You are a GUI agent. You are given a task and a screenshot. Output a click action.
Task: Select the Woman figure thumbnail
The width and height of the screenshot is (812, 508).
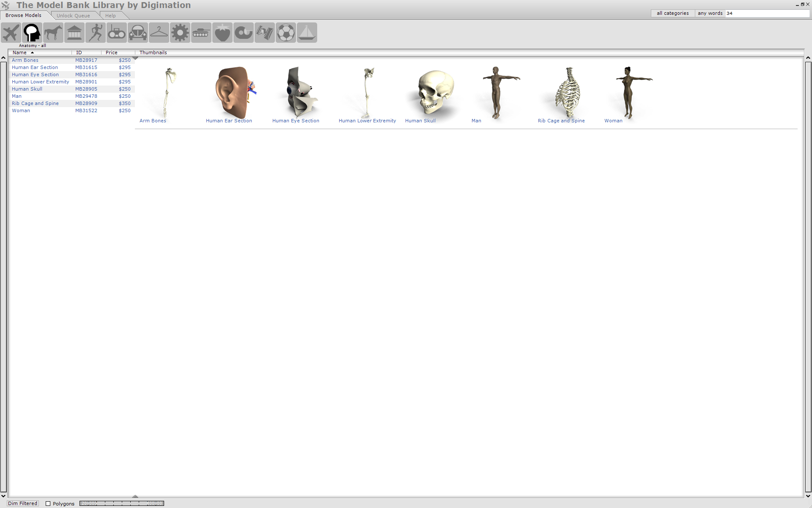[634, 92]
